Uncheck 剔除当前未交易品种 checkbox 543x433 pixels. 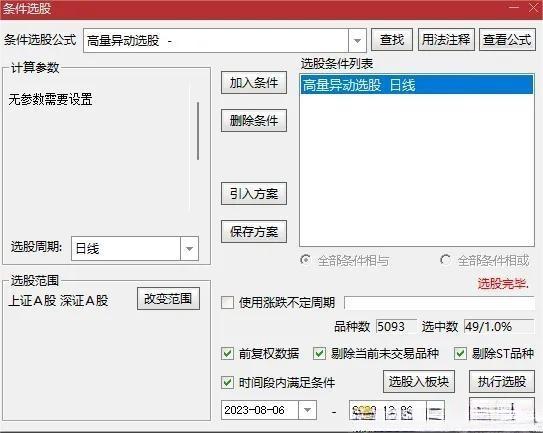tap(319, 354)
